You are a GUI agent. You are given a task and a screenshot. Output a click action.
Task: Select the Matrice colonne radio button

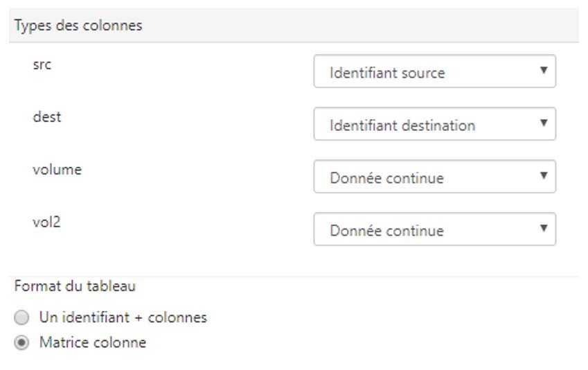(x=21, y=342)
